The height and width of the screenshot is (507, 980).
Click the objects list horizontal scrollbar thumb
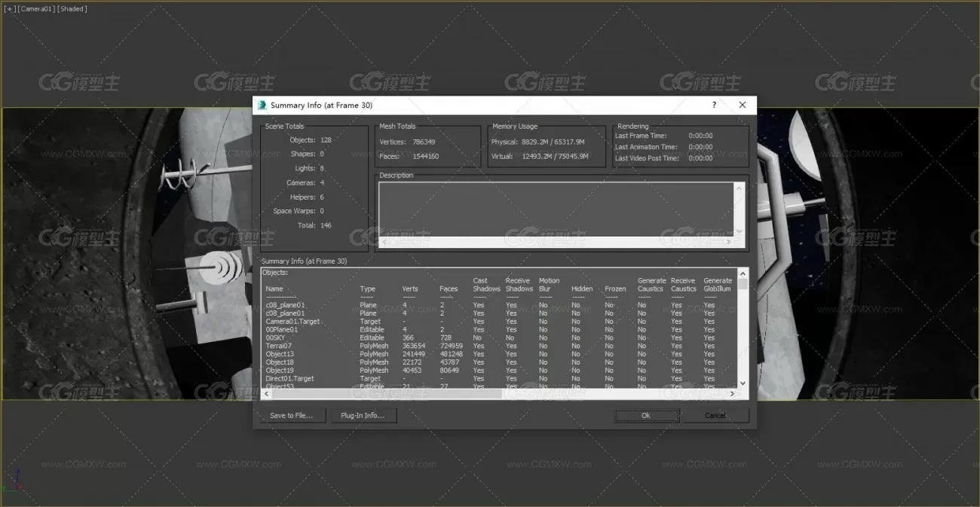(x=386, y=393)
